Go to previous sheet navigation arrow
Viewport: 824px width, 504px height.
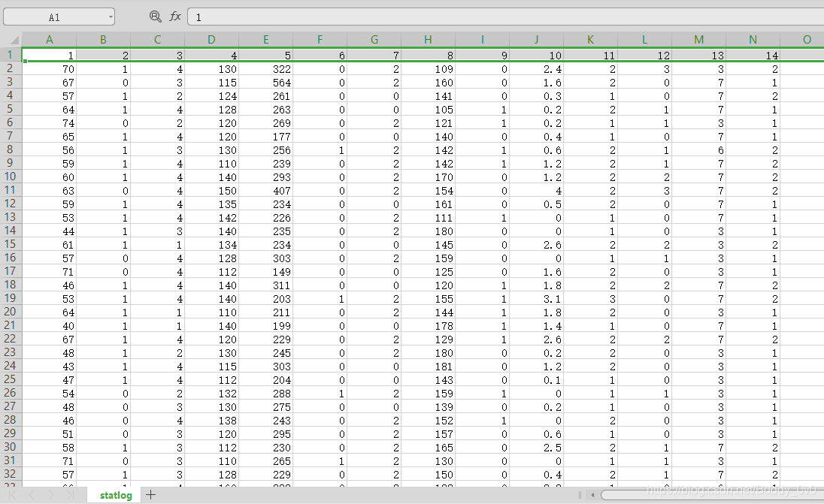point(32,495)
